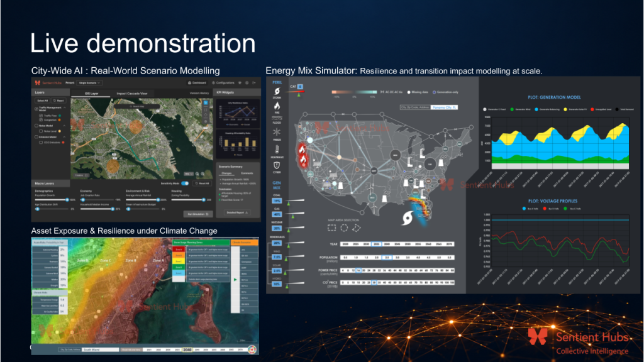
Task: Open help icon beside Configurations
Action: click(247, 83)
